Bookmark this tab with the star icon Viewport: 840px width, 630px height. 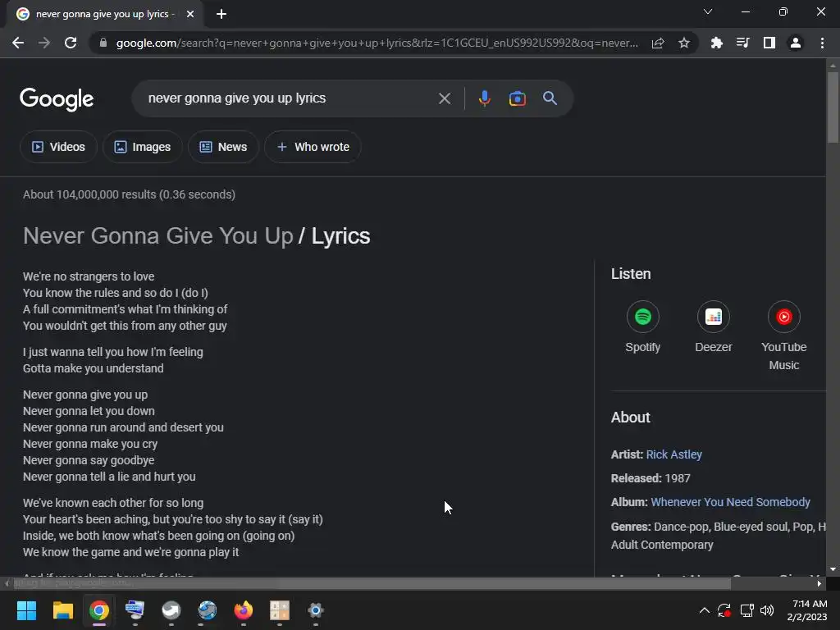pyautogui.click(x=684, y=43)
